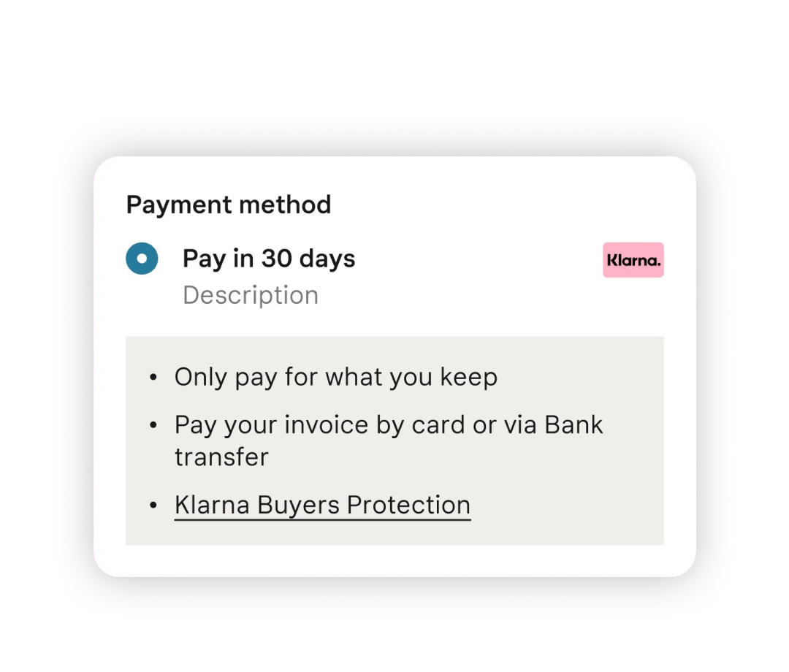
Task: Click the word "invoice" in the second bullet
Action: (327, 425)
